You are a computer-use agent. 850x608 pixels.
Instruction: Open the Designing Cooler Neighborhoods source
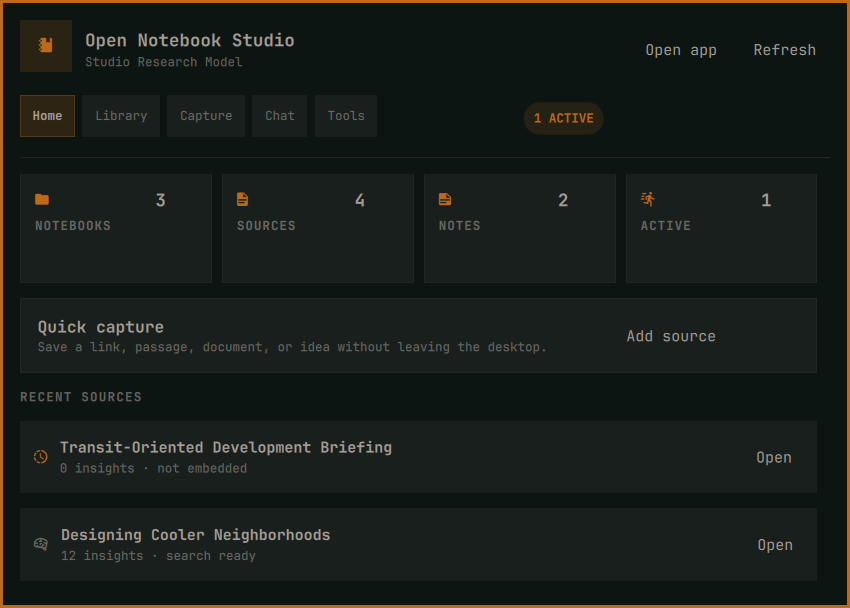[x=775, y=545]
